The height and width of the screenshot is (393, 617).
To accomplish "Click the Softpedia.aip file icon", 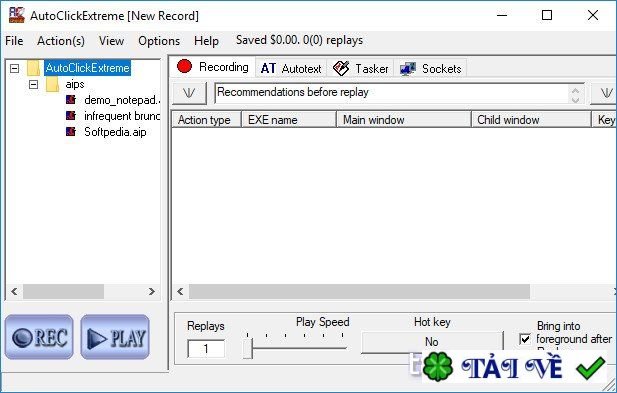I will pyautogui.click(x=71, y=131).
